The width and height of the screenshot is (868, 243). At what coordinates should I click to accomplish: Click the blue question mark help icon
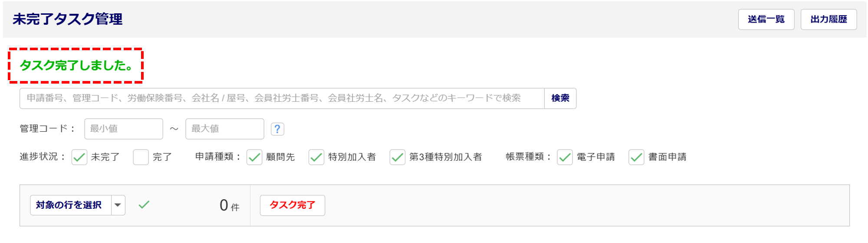coord(277,129)
